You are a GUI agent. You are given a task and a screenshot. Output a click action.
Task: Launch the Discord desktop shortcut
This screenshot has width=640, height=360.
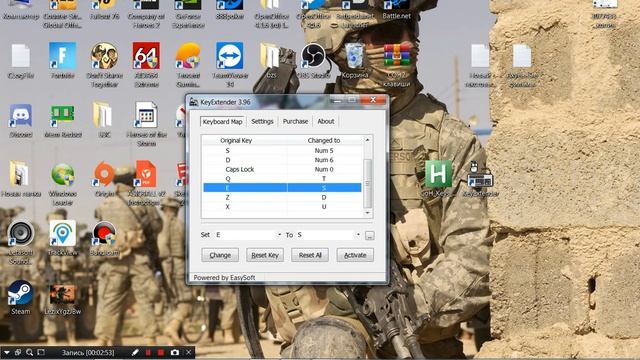[21, 116]
